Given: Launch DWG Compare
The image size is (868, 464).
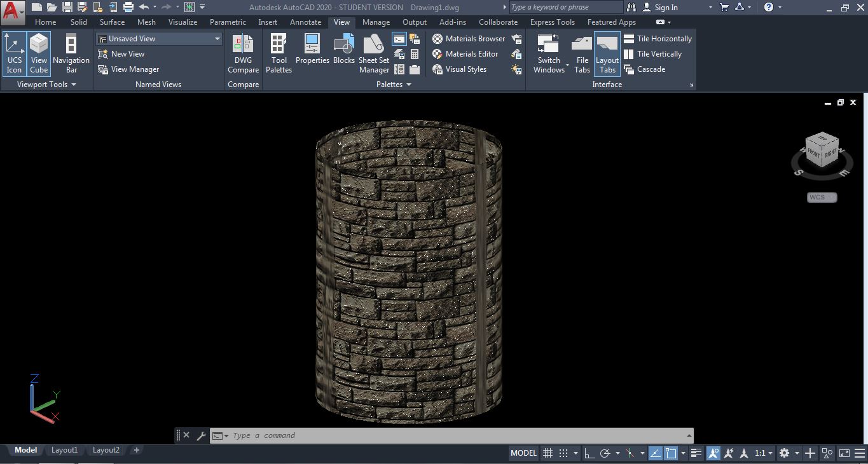Looking at the screenshot, I should pos(243,53).
